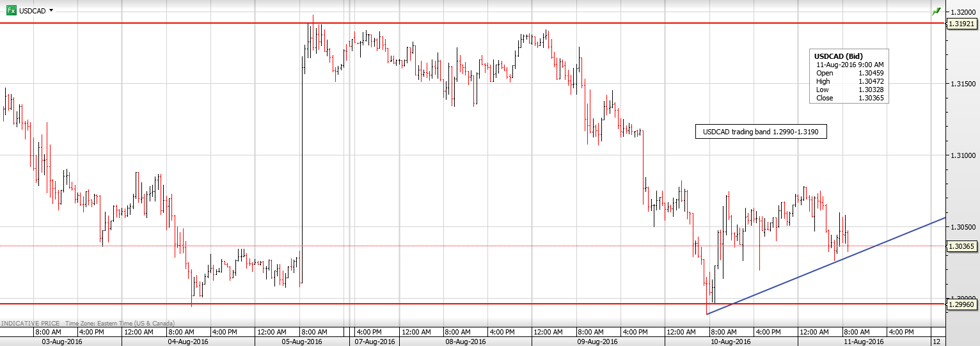Click the Open value 1.30459

click(871, 73)
